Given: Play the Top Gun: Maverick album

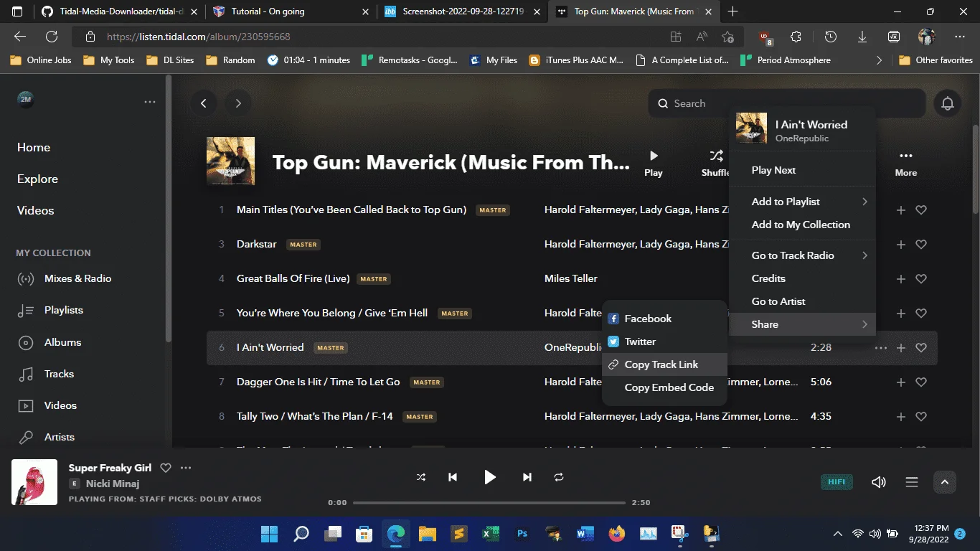Looking at the screenshot, I should pos(653,163).
